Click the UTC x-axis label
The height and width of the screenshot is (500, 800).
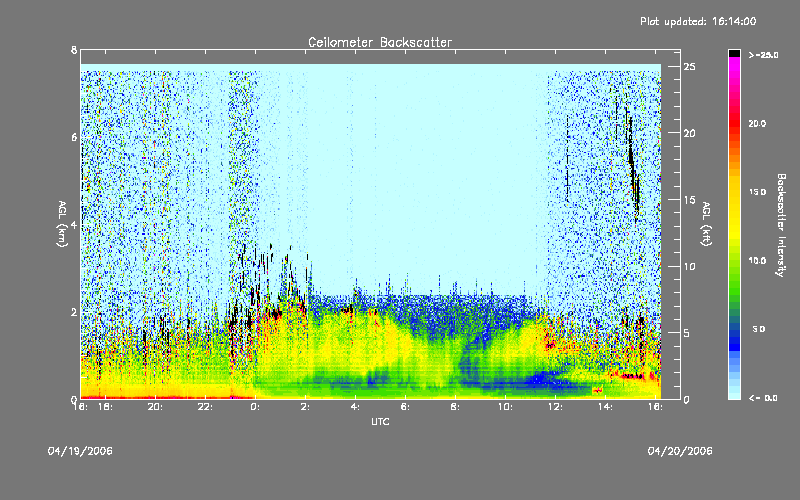[x=380, y=421]
